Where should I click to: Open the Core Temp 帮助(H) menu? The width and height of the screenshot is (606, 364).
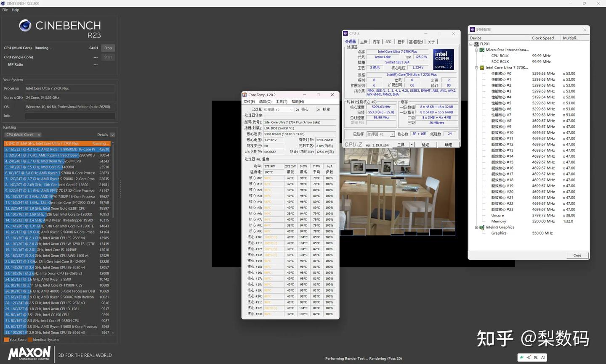(298, 102)
